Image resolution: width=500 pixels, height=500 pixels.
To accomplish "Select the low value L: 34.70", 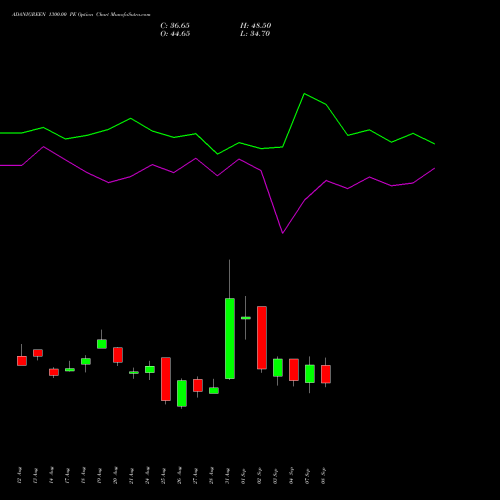I will coord(255,34).
